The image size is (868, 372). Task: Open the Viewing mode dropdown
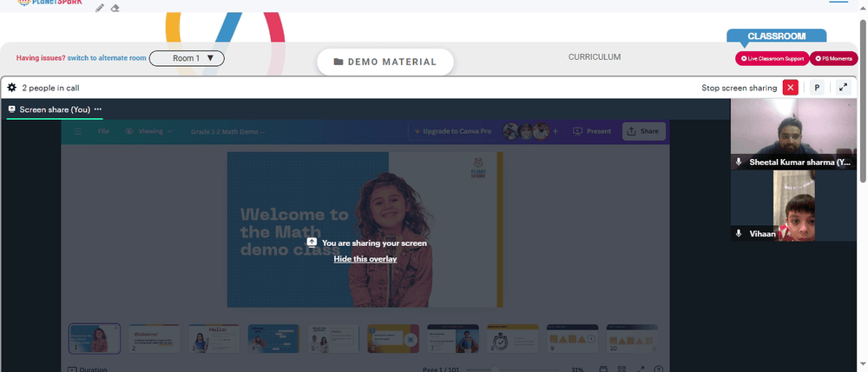click(149, 131)
